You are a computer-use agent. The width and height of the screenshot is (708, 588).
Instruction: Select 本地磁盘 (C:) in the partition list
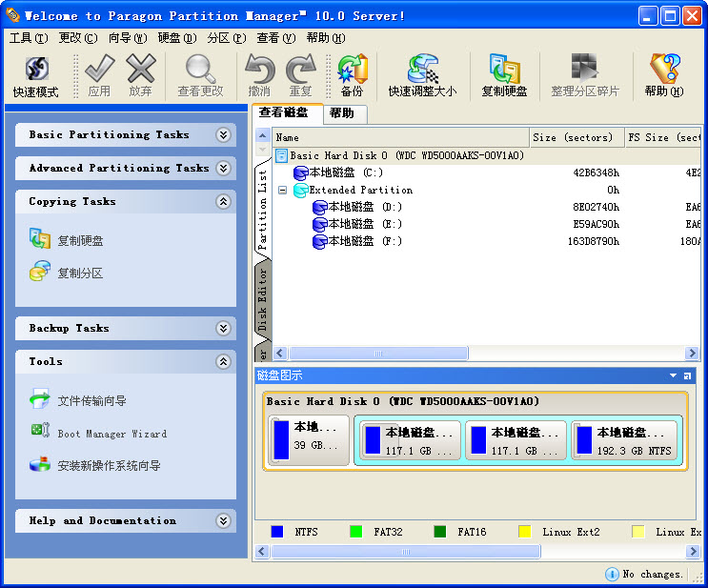tap(346, 172)
